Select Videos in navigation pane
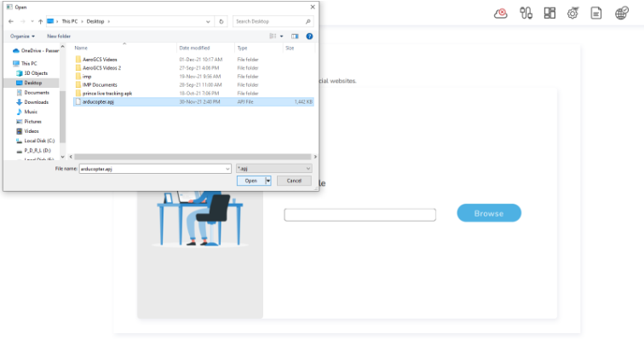Image resolution: width=644 pixels, height=363 pixels. 28,131
